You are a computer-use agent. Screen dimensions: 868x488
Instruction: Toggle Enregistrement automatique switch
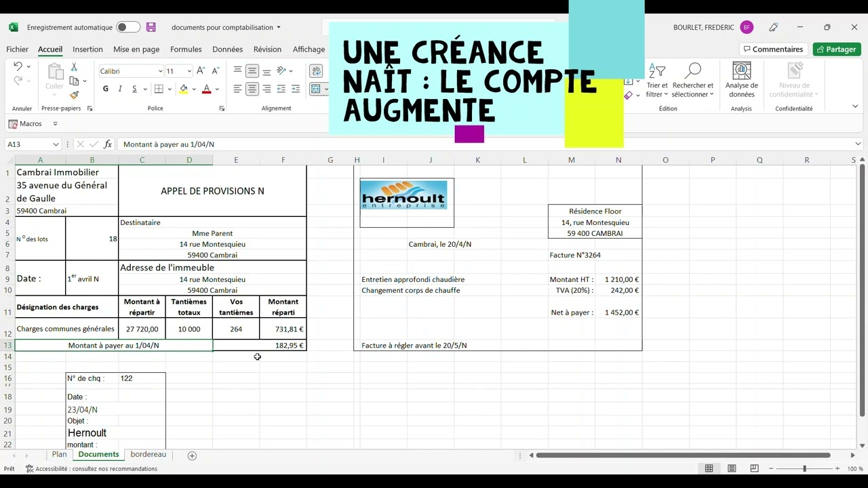(128, 27)
